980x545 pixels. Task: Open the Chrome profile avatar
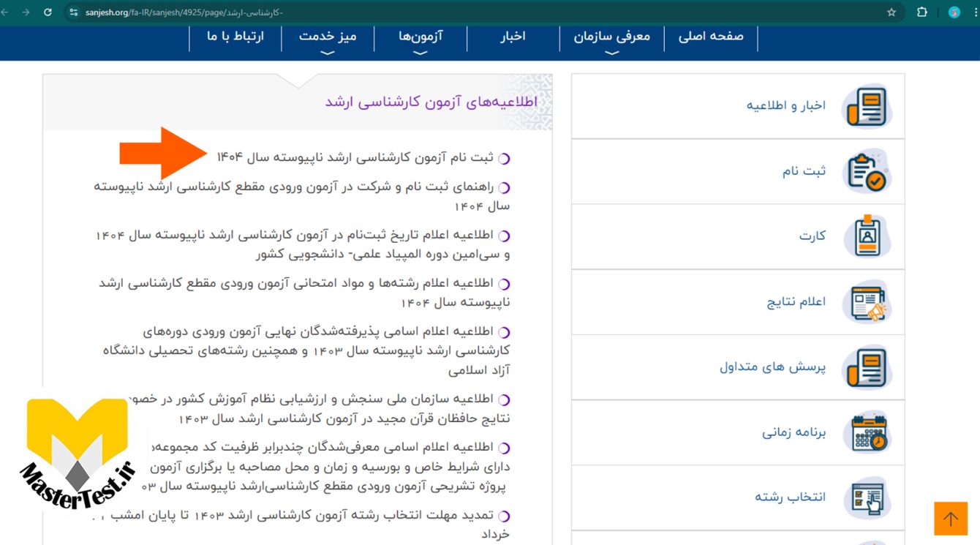point(954,12)
